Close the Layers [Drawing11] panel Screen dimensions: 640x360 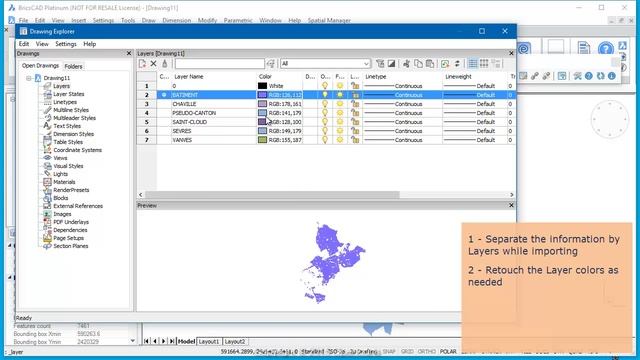pos(511,53)
